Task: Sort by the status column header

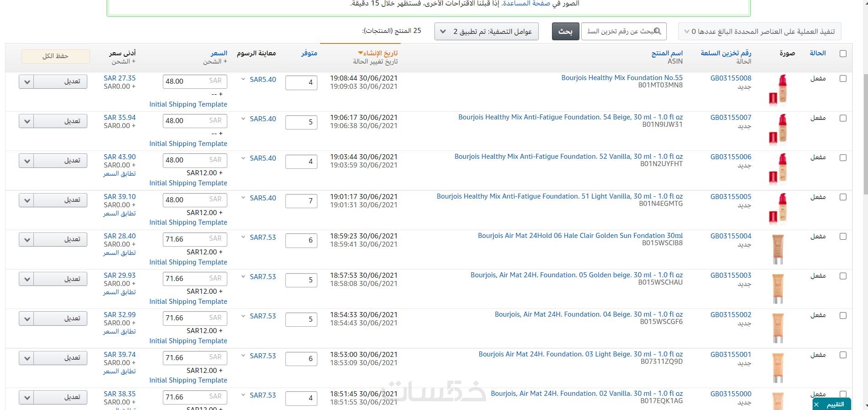Action: 818,53
